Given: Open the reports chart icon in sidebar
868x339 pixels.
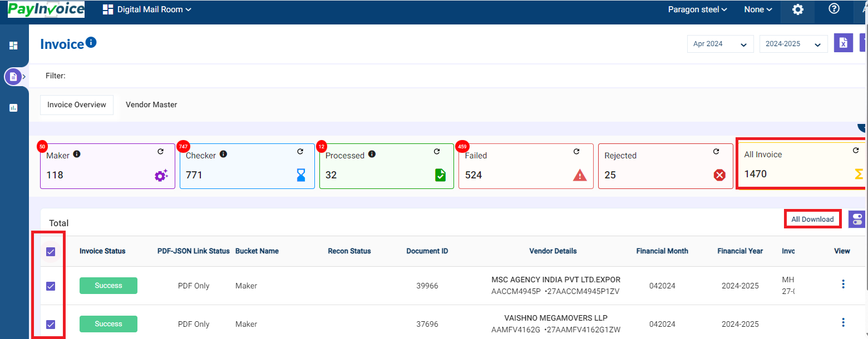Looking at the screenshot, I should [13, 108].
